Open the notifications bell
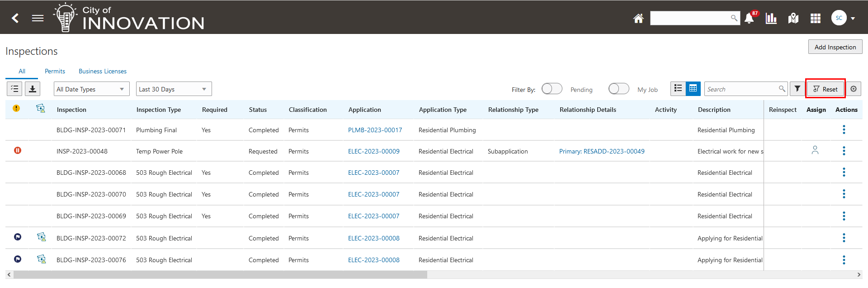Image resolution: width=868 pixels, height=288 pixels. (x=749, y=18)
